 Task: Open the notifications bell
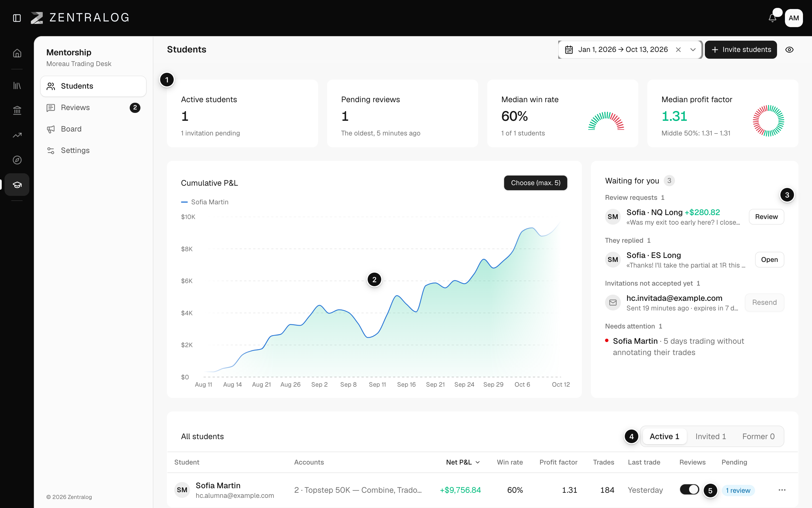[x=773, y=18]
